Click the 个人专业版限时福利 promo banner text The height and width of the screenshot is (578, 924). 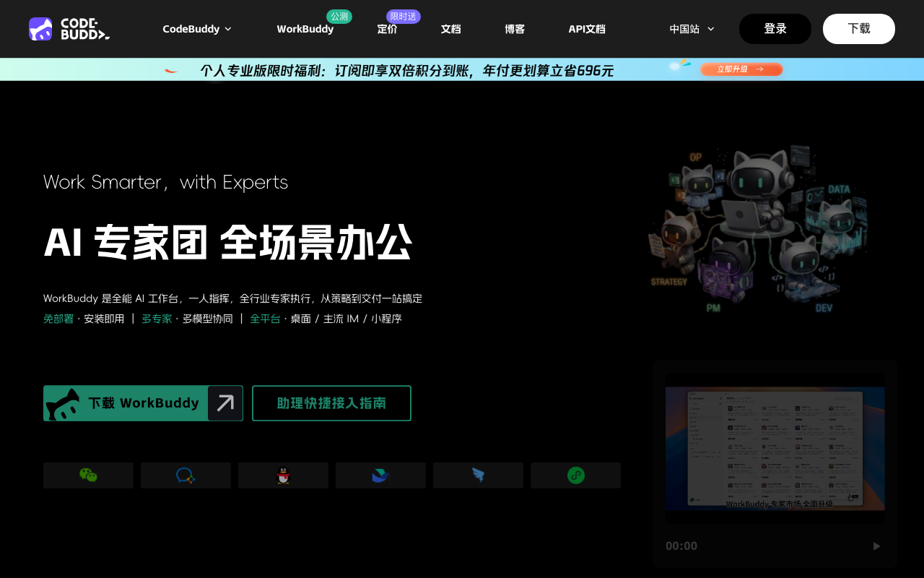(x=407, y=71)
